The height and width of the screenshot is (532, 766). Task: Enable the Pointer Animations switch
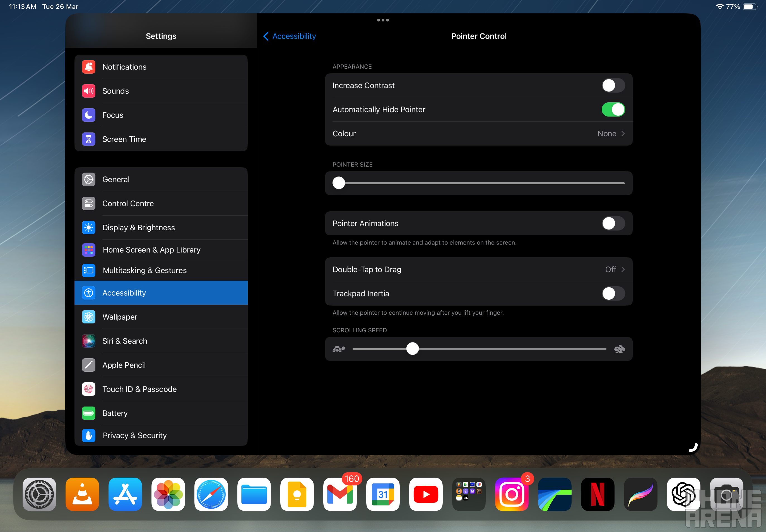pyautogui.click(x=613, y=223)
